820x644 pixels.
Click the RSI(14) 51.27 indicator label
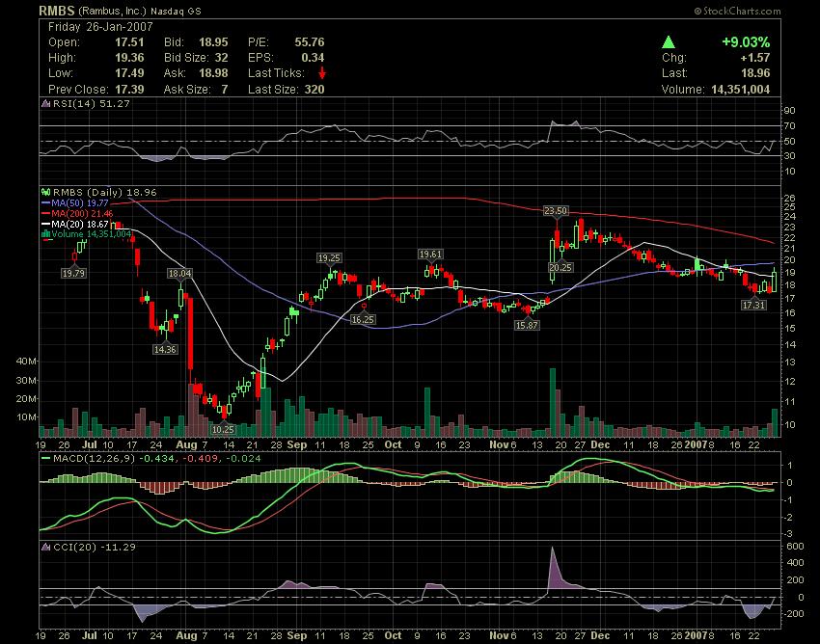click(x=92, y=103)
